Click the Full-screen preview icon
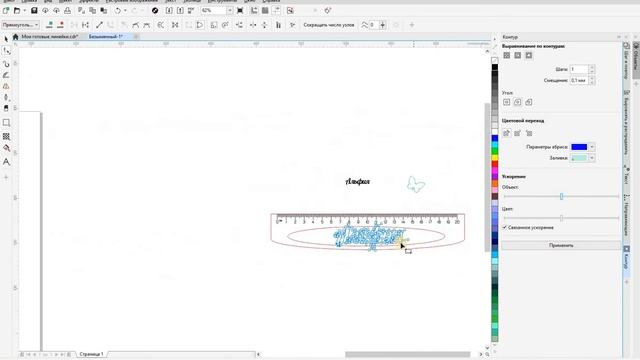Viewport: 640px width, 360px height. 240,11
